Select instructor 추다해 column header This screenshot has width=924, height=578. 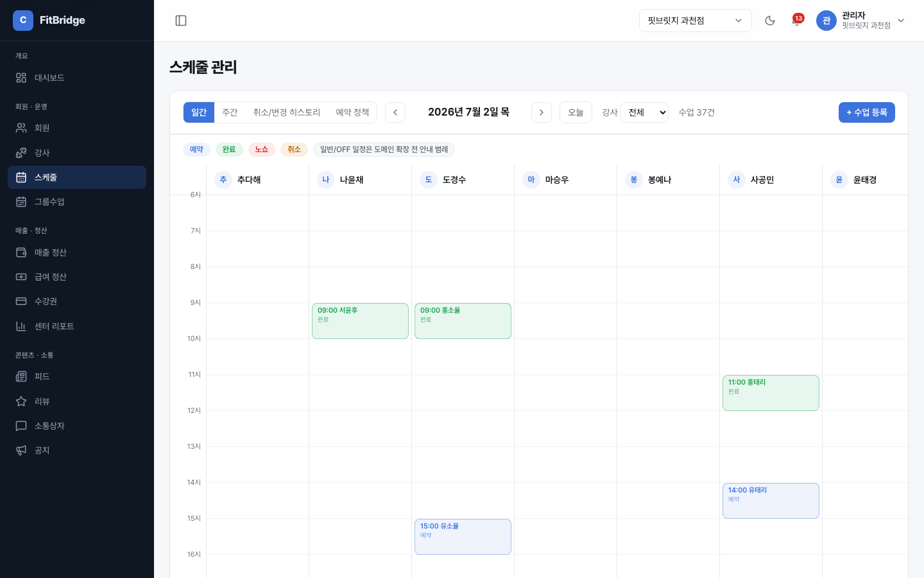(257, 180)
